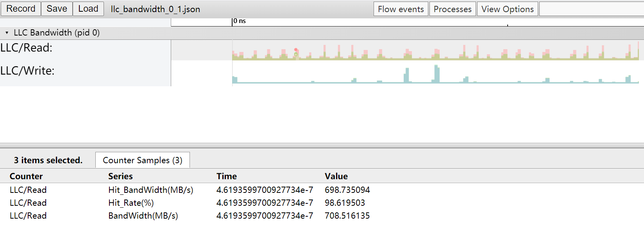Load a trace file
This screenshot has height=228, width=644.
88,9
